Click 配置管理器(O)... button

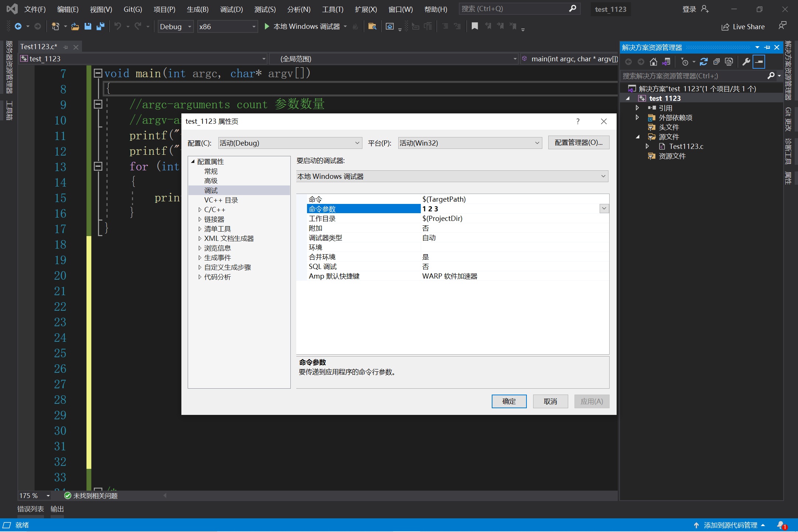point(578,143)
